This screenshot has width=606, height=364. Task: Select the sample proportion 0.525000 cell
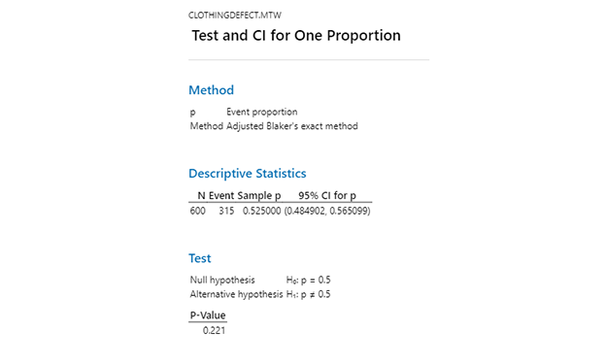(261, 211)
